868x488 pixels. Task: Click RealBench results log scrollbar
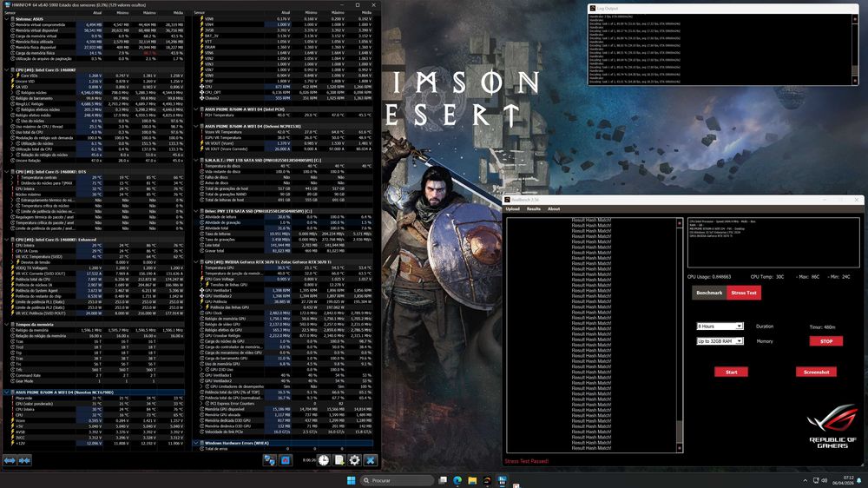680,335
